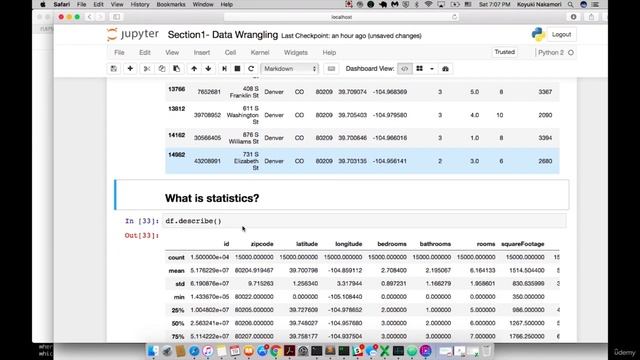This screenshot has height=360, width=640.
Task: Toggle the Safari sidebar icon
Action: click(116, 17)
